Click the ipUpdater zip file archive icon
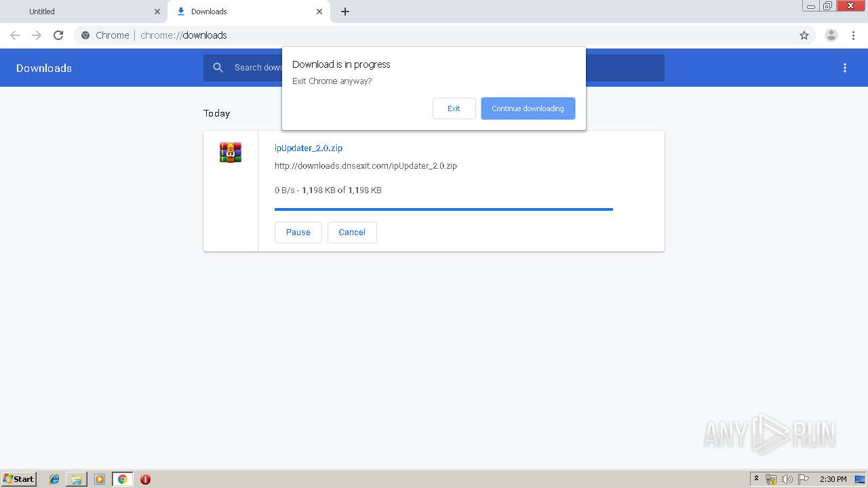868x488 pixels. [x=231, y=152]
